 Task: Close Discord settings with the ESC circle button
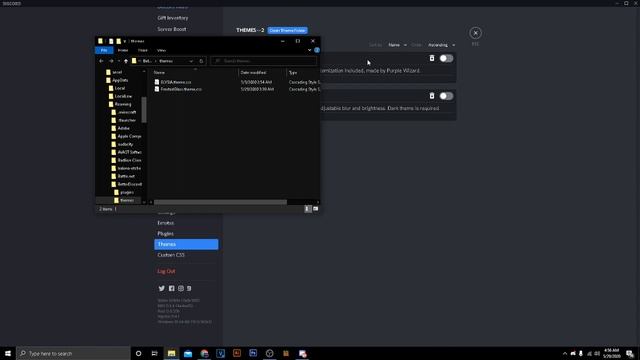click(475, 33)
